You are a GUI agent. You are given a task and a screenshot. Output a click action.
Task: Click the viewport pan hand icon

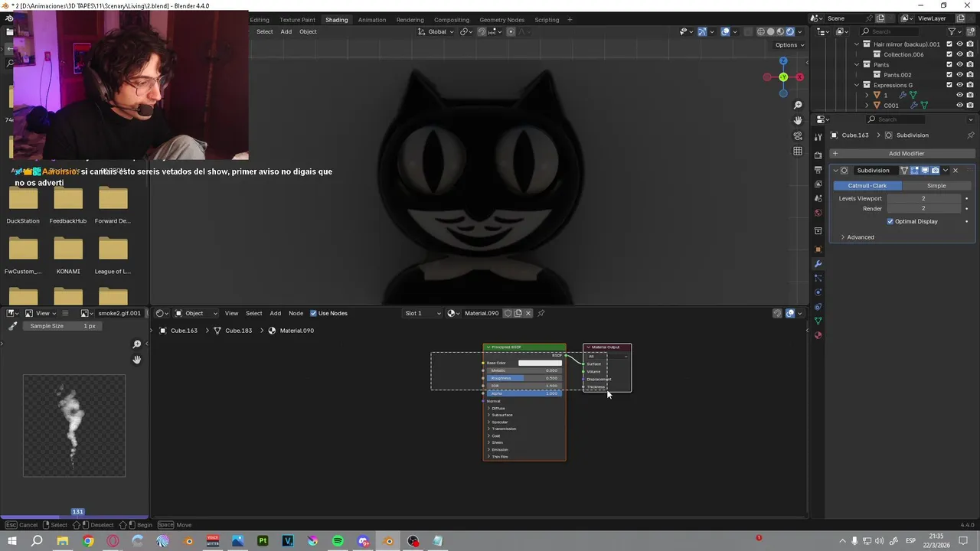[798, 120]
